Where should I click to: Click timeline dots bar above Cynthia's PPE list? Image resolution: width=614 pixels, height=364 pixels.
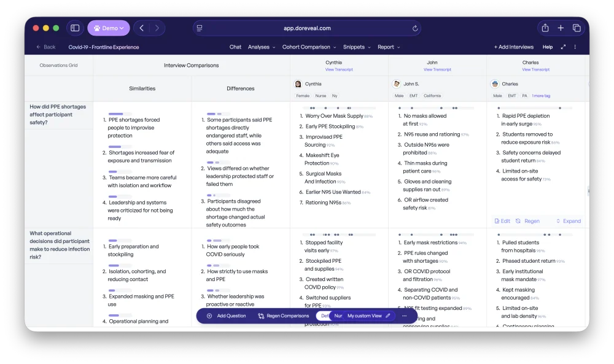tap(339, 108)
